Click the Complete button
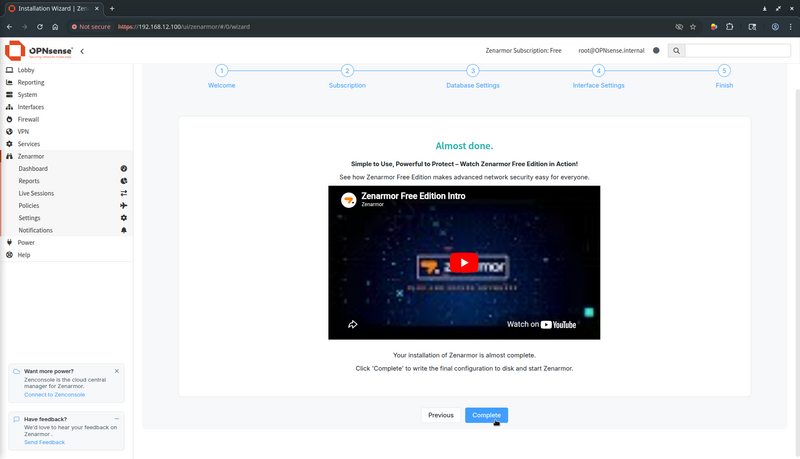800x459 pixels. click(486, 415)
